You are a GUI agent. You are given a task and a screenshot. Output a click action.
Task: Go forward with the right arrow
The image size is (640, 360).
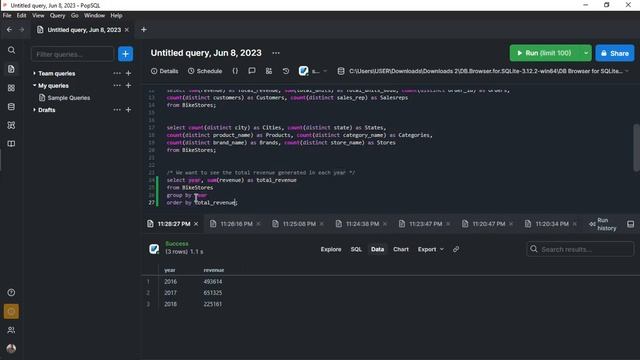pyautogui.click(x=22, y=29)
